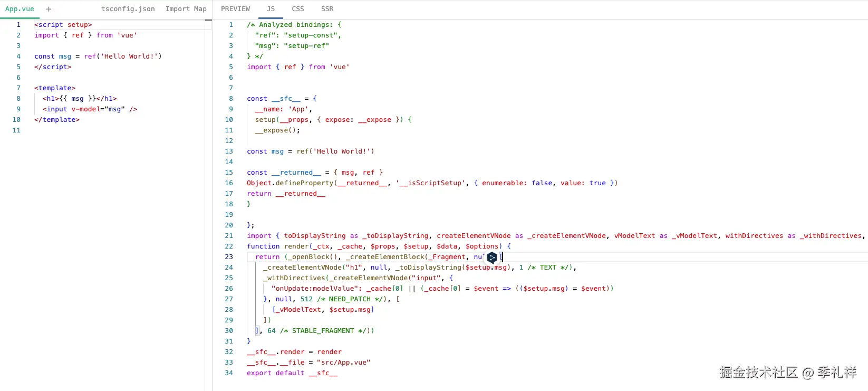Click the __sfc__.render = render line
The height and width of the screenshot is (391, 868).
[294, 352]
